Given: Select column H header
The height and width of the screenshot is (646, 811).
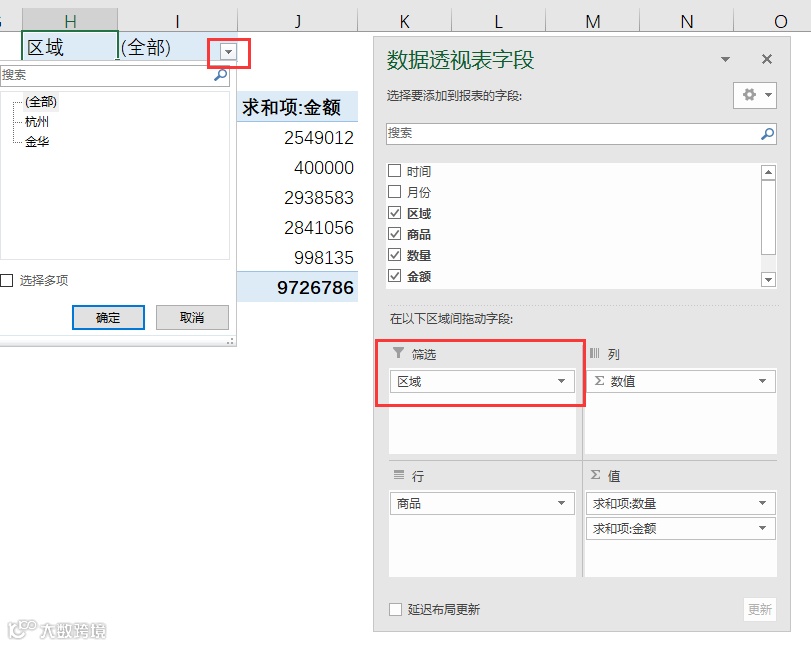Looking at the screenshot, I should pyautogui.click(x=70, y=21).
